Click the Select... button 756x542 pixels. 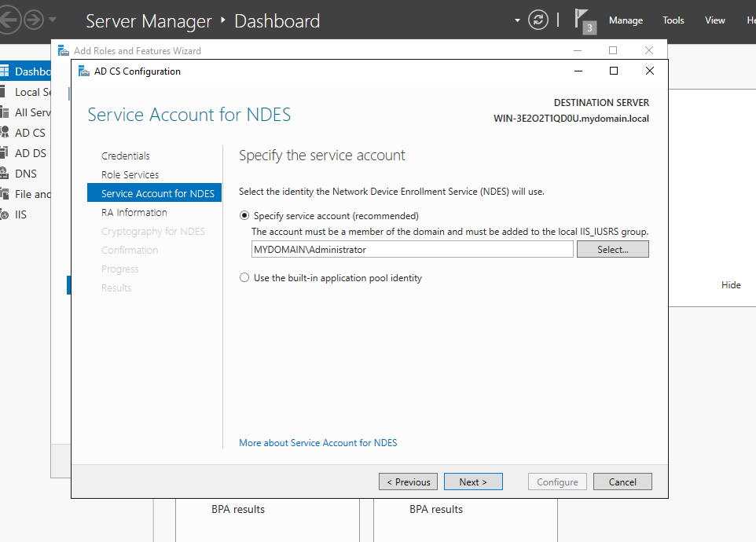(613, 249)
